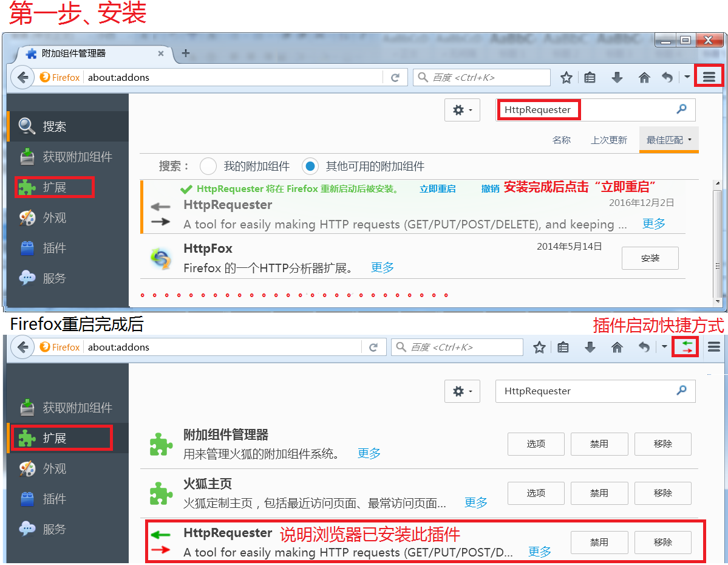Click the curved undo arrow in the lower toolbar
The image size is (728, 565).
(x=644, y=348)
